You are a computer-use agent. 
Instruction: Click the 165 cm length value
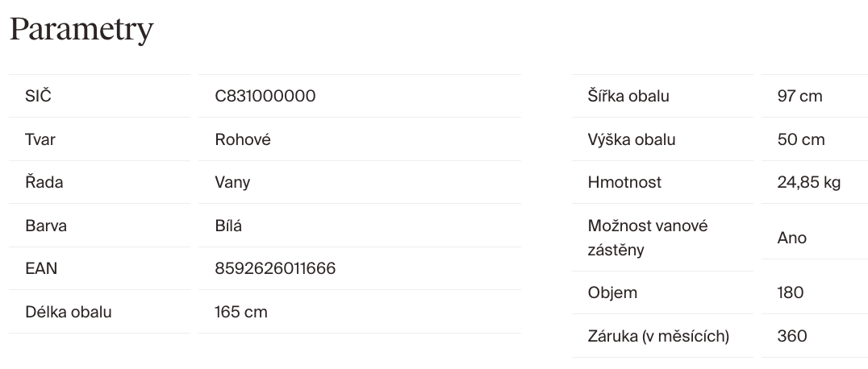[x=240, y=312]
